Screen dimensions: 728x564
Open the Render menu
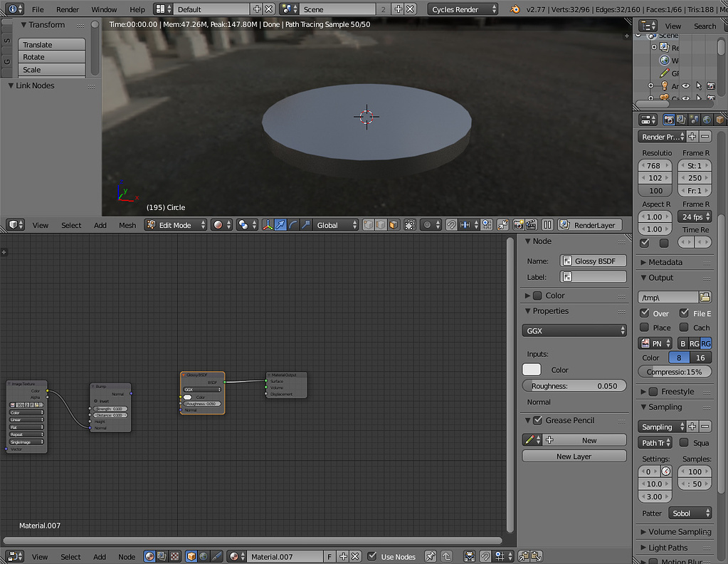coord(68,9)
